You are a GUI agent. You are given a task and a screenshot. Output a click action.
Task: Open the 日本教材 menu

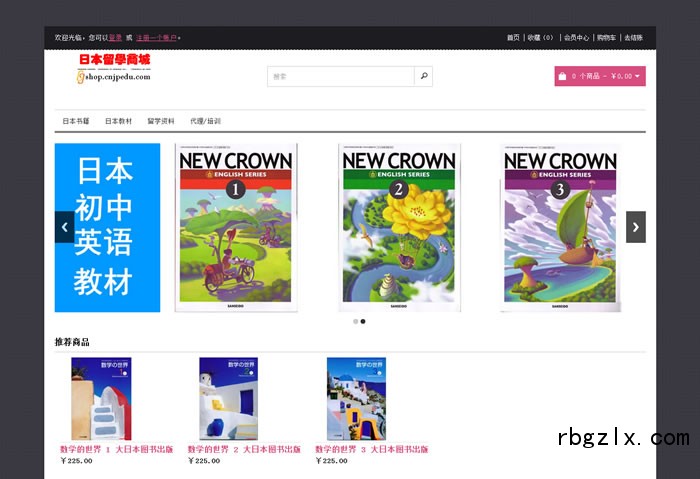coord(118,121)
